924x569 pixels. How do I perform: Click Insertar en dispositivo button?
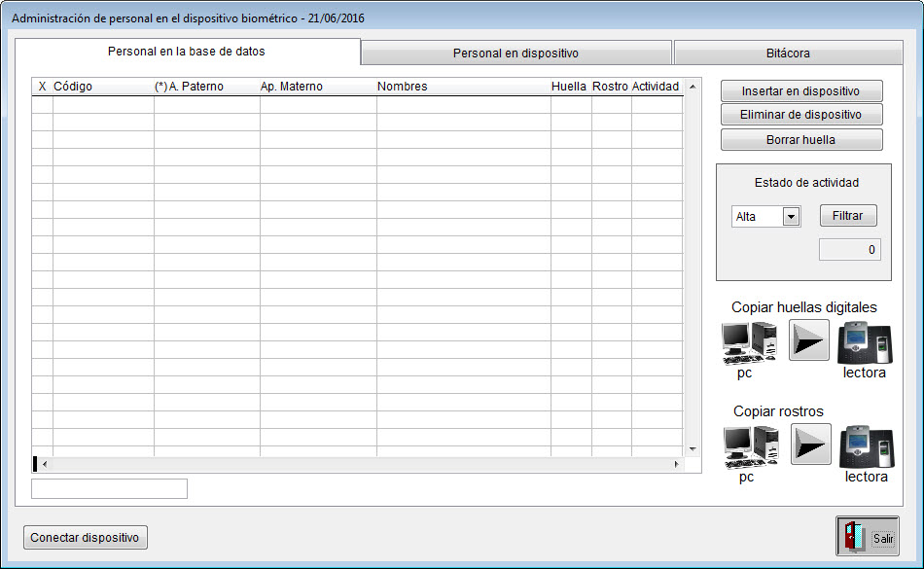pyautogui.click(x=800, y=91)
